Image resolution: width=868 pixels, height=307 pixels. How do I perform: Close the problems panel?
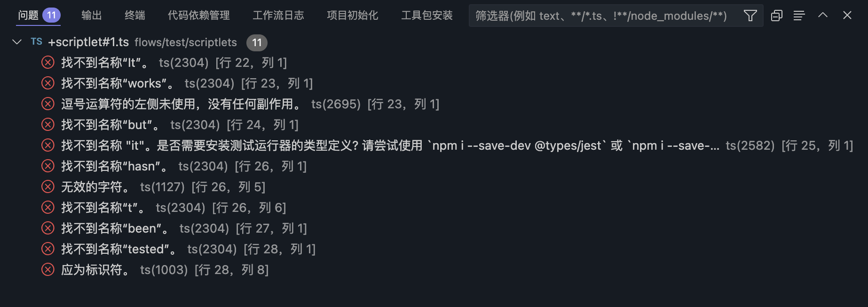pyautogui.click(x=847, y=15)
